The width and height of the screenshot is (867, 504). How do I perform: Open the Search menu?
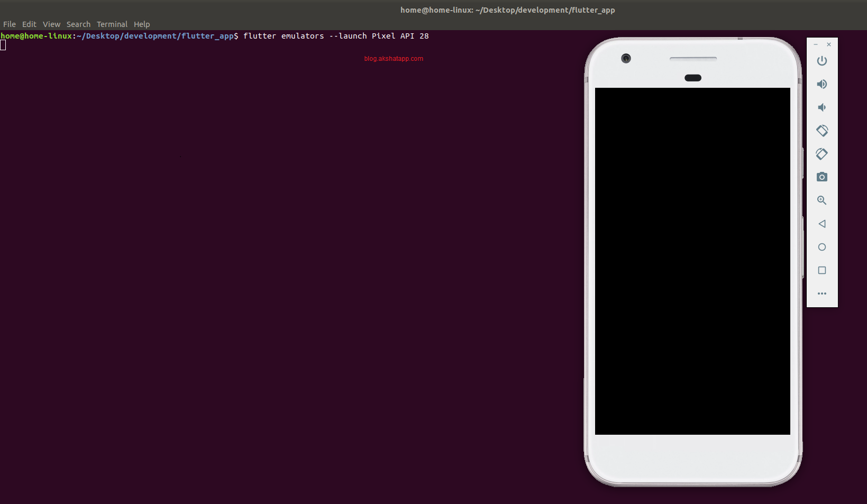click(x=78, y=24)
